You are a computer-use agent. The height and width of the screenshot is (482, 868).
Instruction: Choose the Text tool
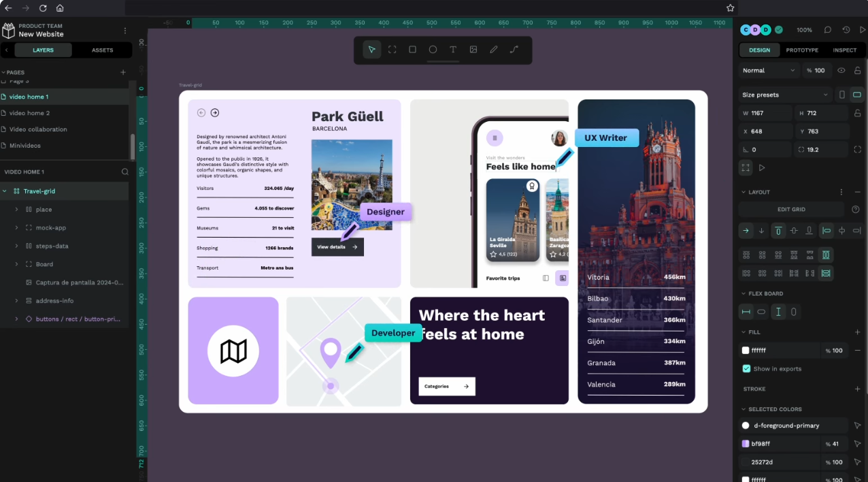point(453,50)
